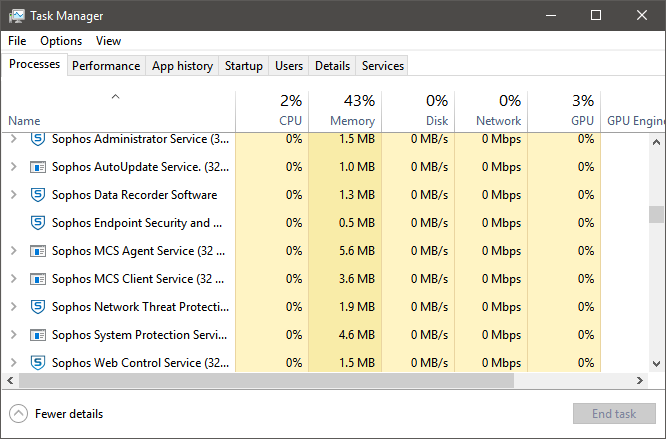The width and height of the screenshot is (666, 439).
Task: Expand Sophos MCS Agent Service group
Action: pos(14,251)
